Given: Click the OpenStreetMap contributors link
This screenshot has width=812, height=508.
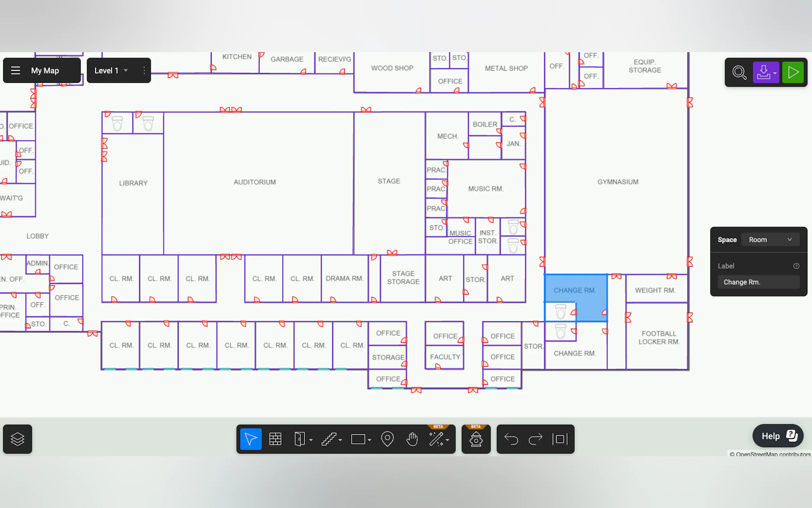Looking at the screenshot, I should click(770, 454).
